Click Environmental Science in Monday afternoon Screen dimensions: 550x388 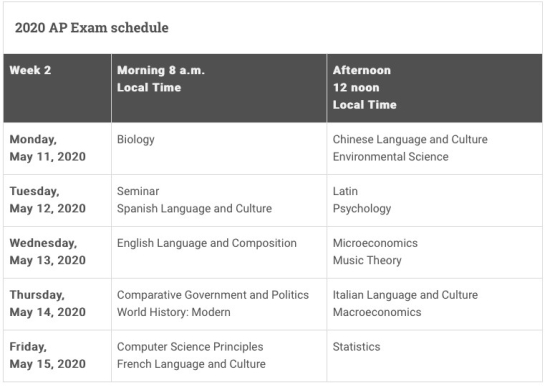click(x=390, y=156)
